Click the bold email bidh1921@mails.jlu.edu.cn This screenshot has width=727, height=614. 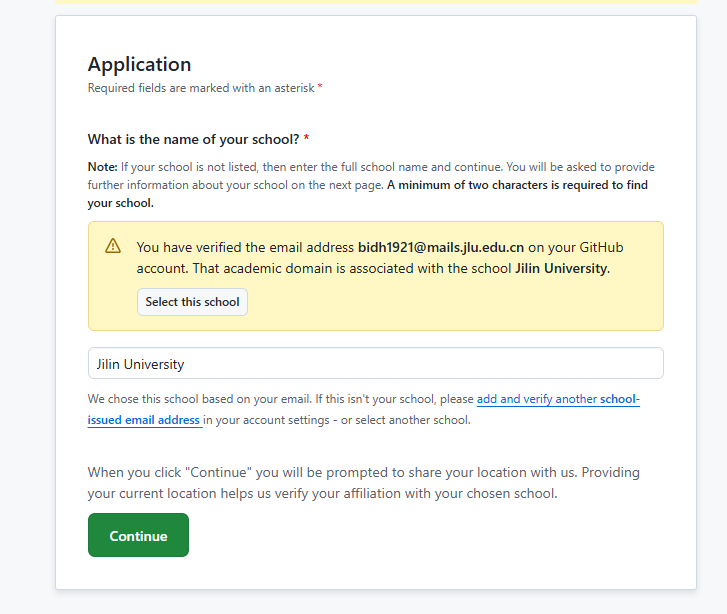click(441, 247)
